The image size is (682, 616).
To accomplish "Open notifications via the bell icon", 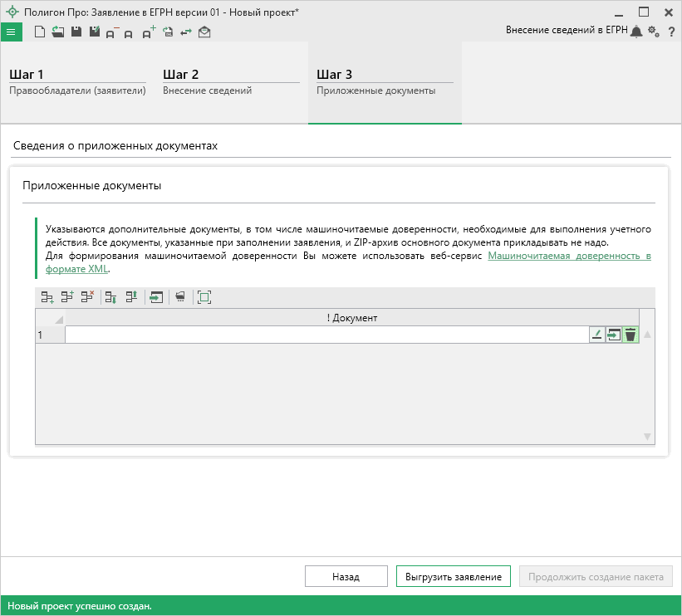I will pyautogui.click(x=636, y=32).
